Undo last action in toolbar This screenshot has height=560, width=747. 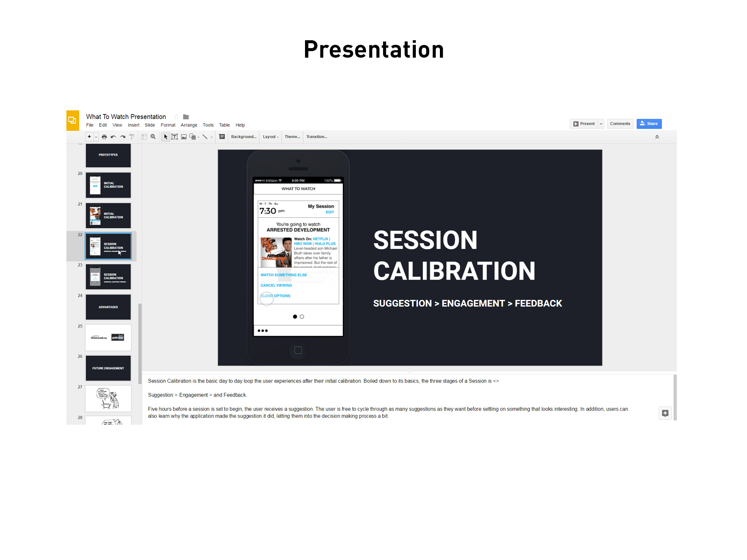coord(113,137)
